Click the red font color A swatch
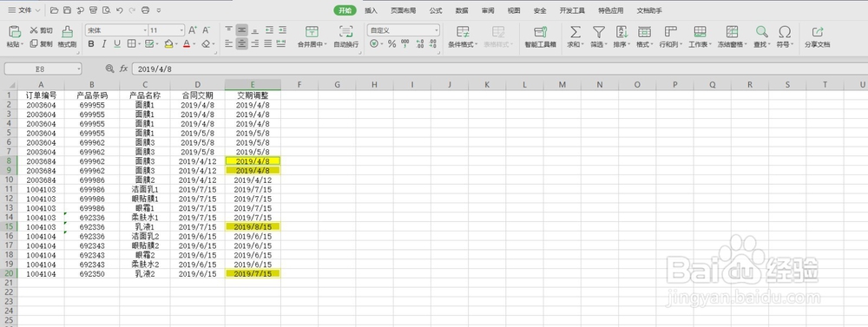Screen dimensions: 868x327 coord(187,43)
